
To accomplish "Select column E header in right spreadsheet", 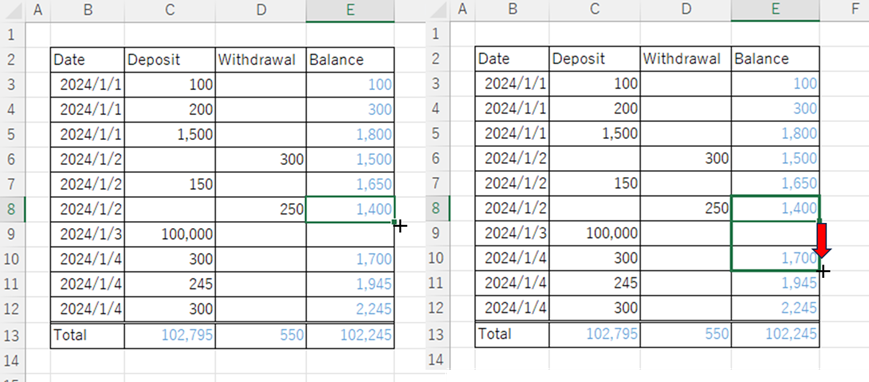I will point(775,11).
